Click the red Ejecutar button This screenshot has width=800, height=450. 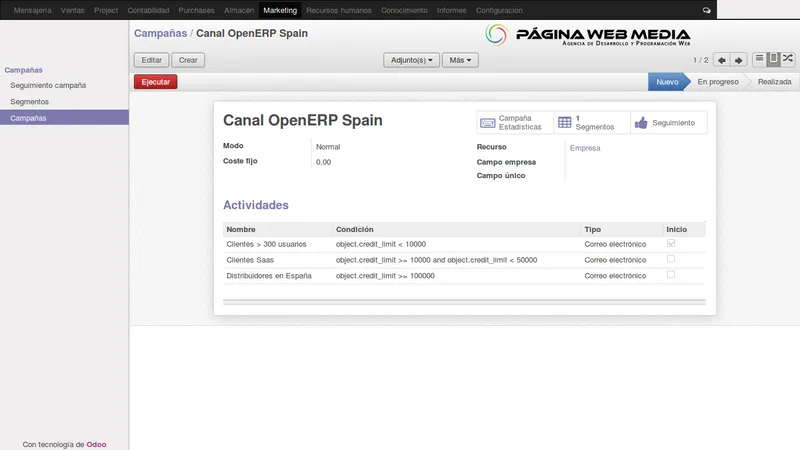(x=156, y=82)
